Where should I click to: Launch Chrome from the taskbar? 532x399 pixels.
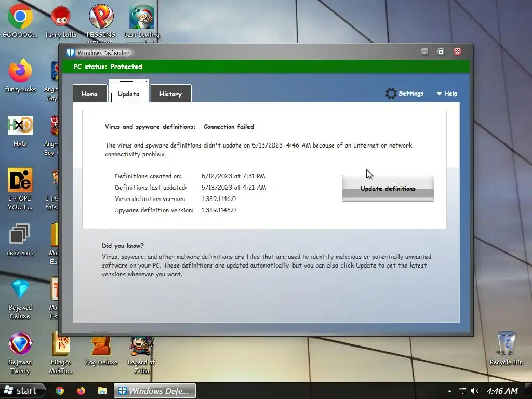[x=60, y=391]
